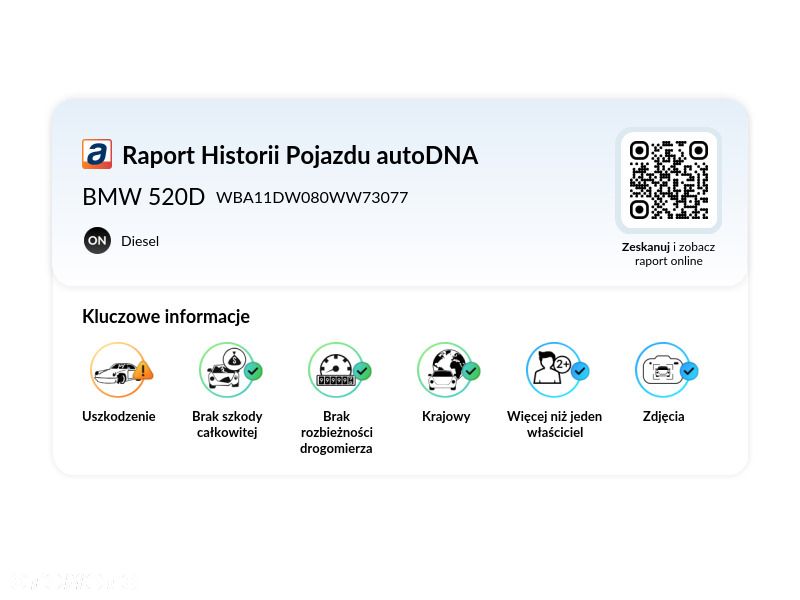Click the Brak rozbieżności drogomierza label
This screenshot has height=600, width=800.
click(336, 432)
